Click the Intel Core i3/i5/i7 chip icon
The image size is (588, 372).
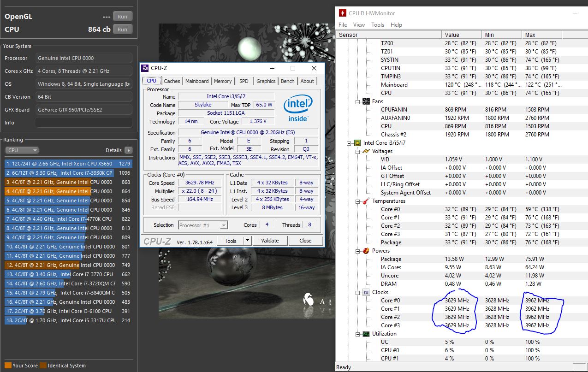click(x=357, y=143)
